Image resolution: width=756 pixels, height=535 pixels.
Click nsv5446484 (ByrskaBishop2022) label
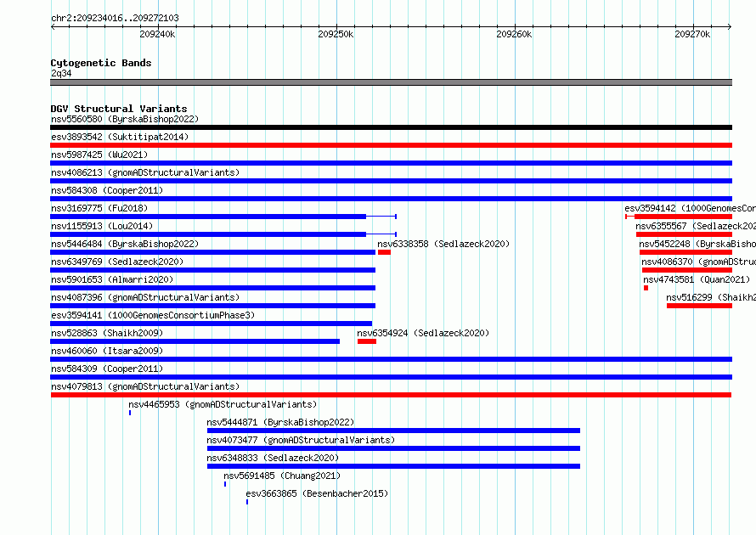[125, 244]
